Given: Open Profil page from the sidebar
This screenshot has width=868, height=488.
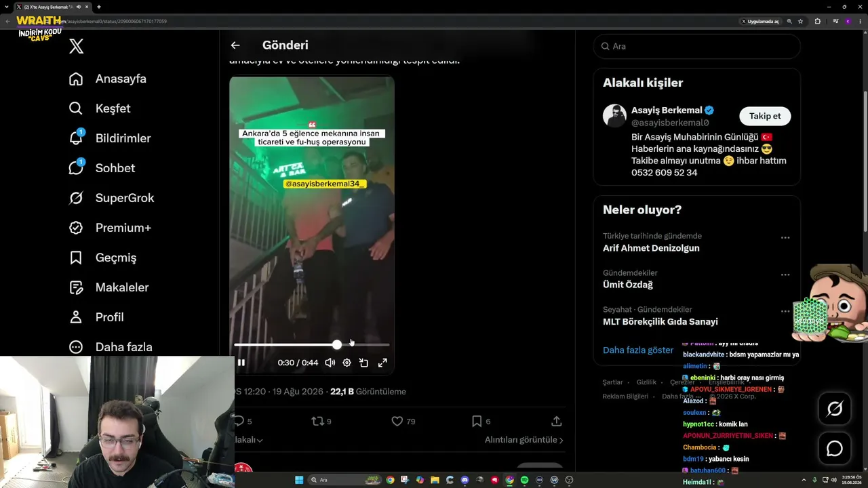Looking at the screenshot, I should point(96,317).
